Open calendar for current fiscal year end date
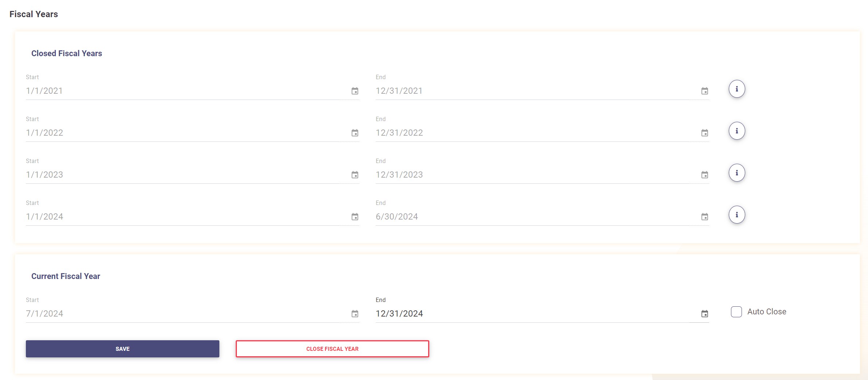Viewport: 868px width, 380px height. (704, 314)
